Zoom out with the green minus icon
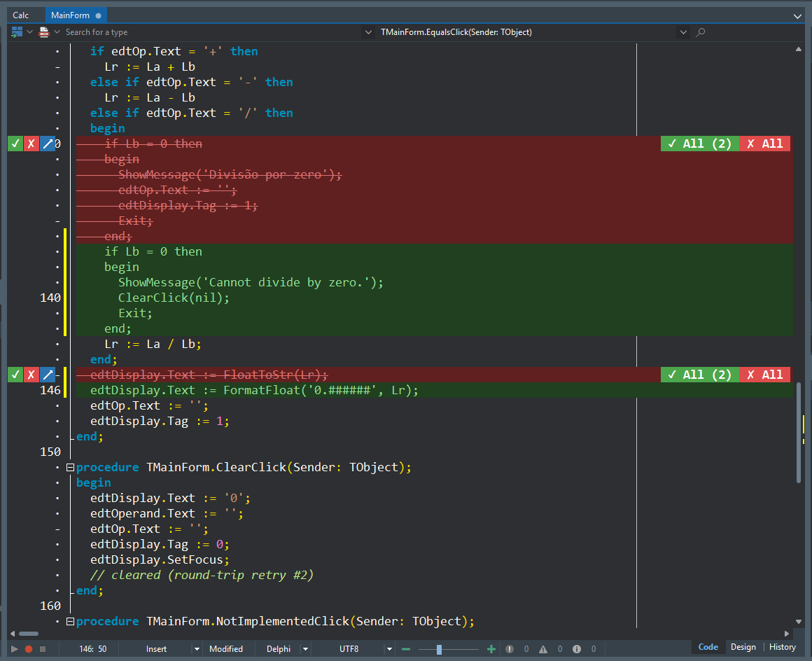812x661 pixels. 406,649
